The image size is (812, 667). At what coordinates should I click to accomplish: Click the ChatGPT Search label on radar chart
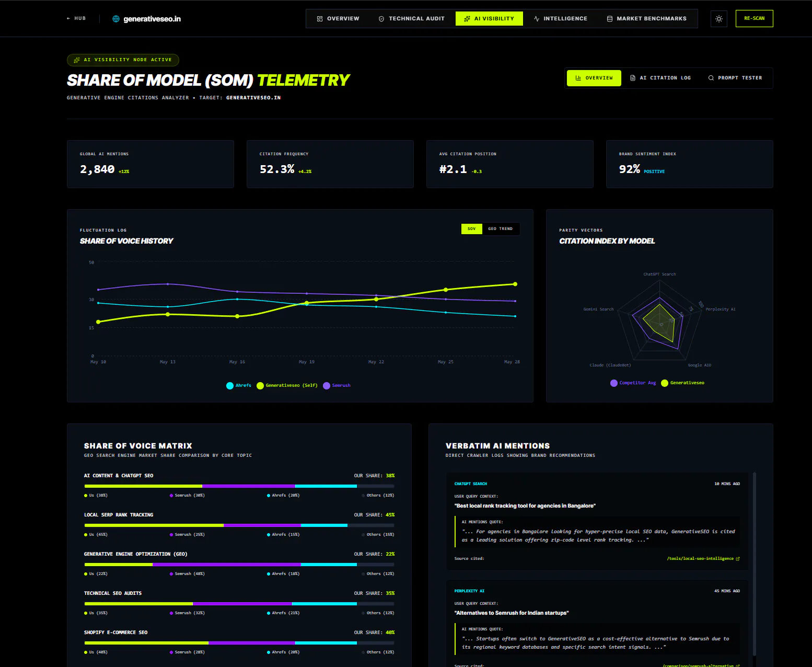[x=659, y=274]
